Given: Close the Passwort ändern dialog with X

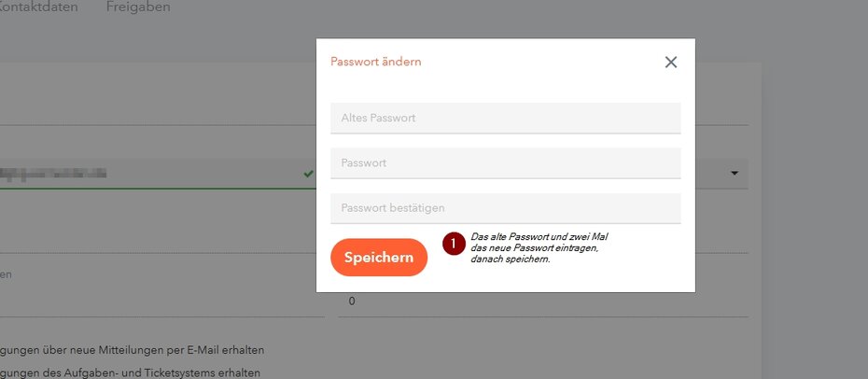Looking at the screenshot, I should [x=670, y=62].
